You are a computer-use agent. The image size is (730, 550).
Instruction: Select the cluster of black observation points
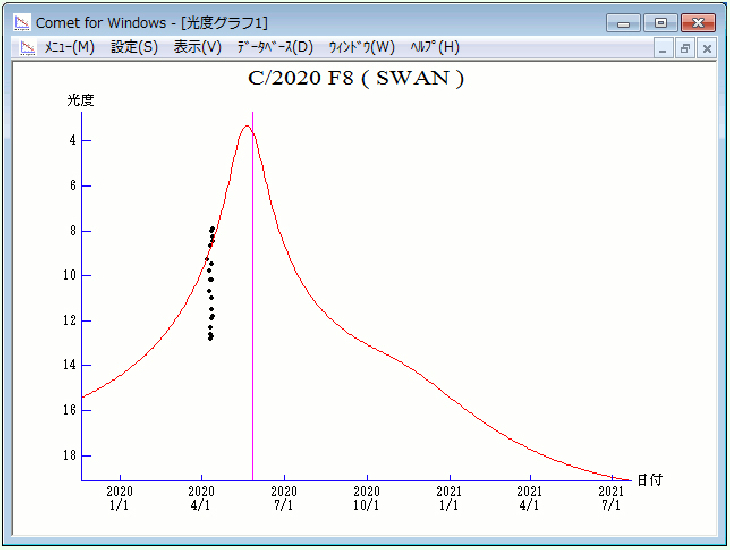click(211, 285)
